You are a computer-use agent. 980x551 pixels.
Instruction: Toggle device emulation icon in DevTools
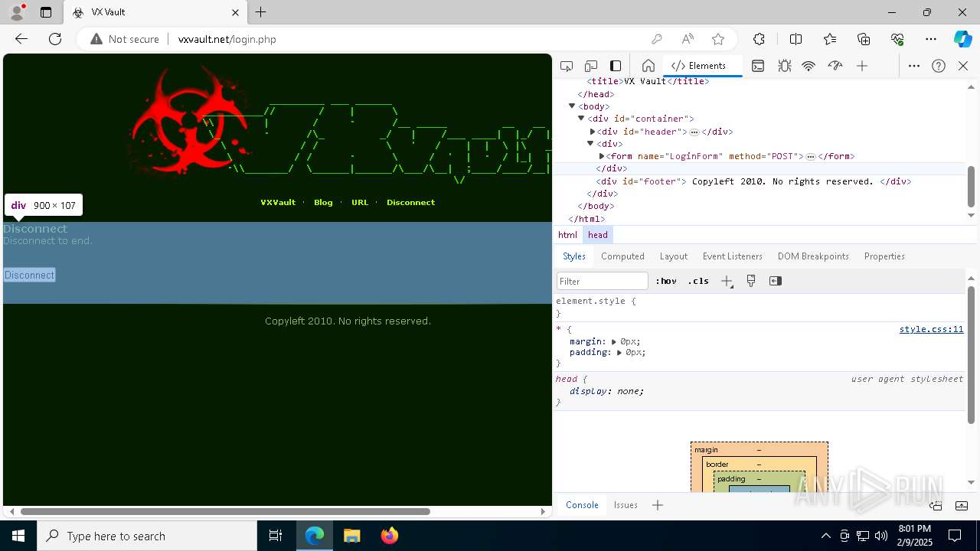(591, 66)
